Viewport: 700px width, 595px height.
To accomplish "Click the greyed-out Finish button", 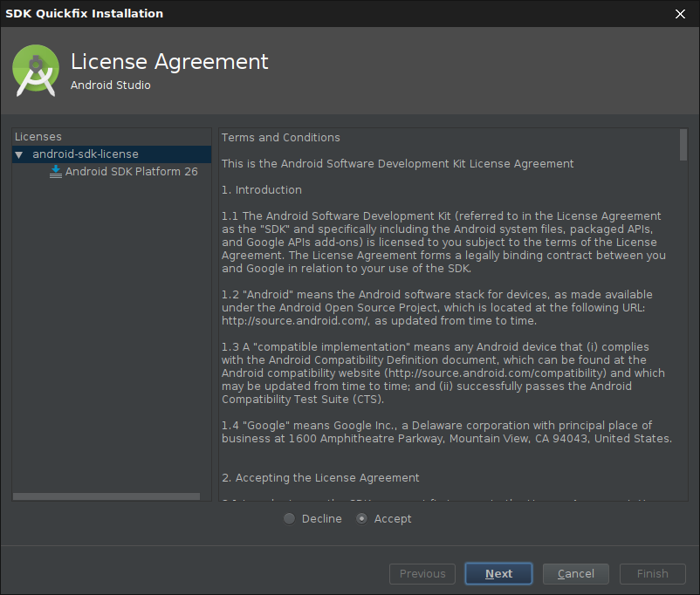I will coord(652,573).
